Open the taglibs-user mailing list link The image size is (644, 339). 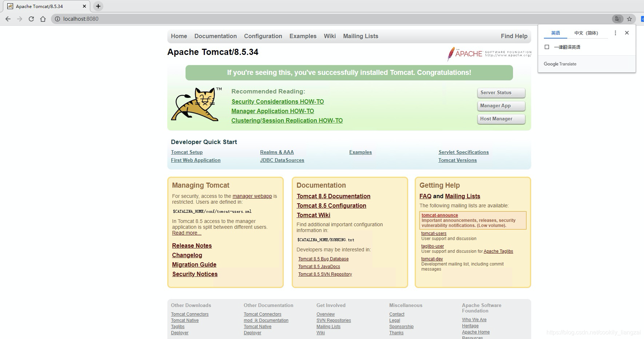point(433,246)
